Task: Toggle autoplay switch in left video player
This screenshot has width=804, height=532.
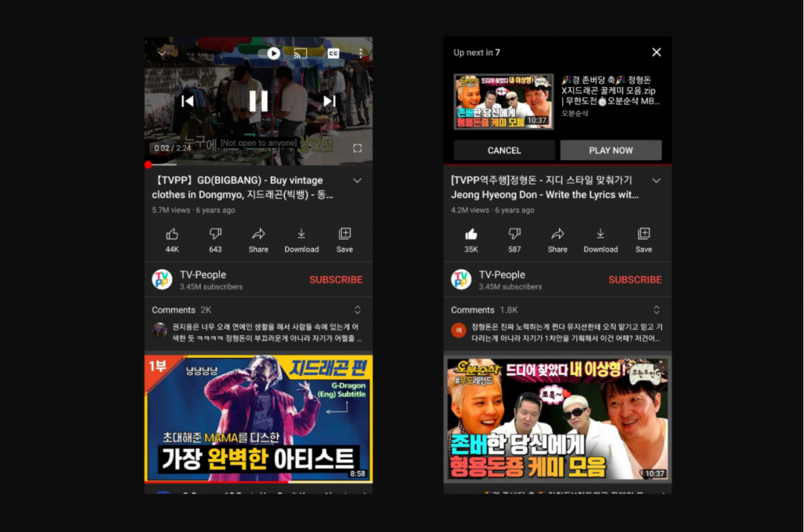Action: tap(270, 53)
